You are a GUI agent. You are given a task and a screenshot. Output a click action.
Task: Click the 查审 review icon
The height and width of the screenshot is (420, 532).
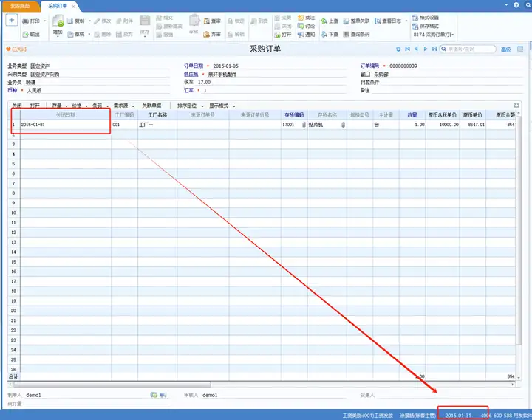tap(206, 21)
